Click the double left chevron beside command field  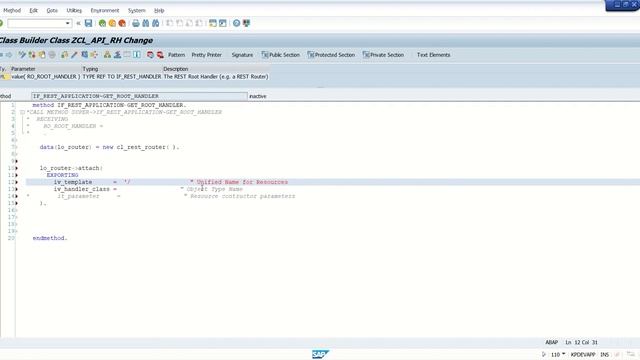click(78, 23)
